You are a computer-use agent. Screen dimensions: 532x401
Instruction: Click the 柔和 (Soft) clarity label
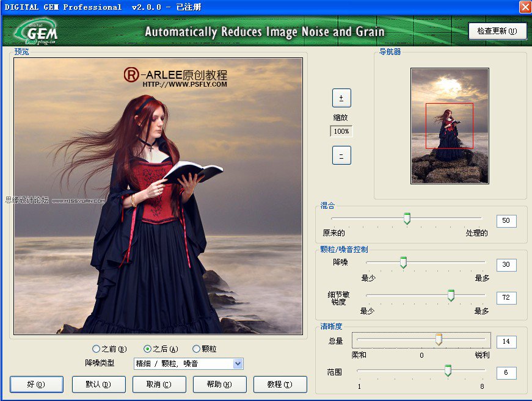point(359,355)
